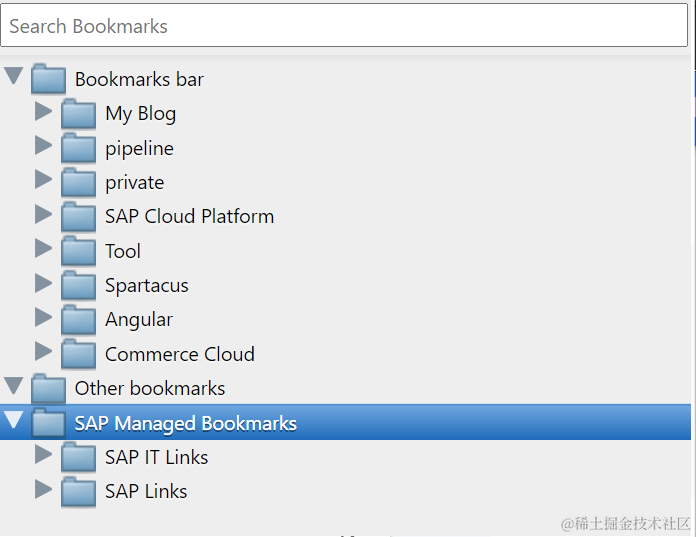Select the 'Bookmarks bar' label

[139, 79]
